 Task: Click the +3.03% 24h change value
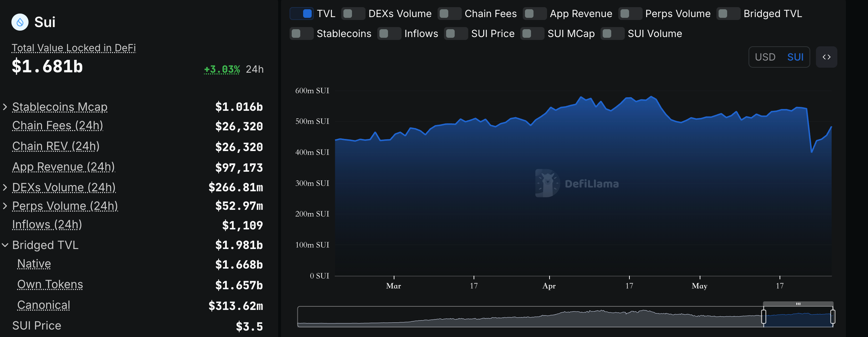click(222, 69)
